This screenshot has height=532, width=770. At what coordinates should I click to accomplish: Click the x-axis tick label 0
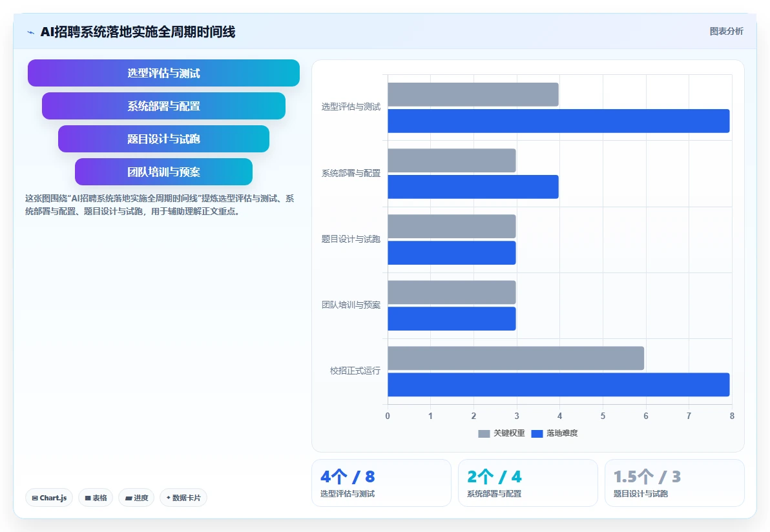click(388, 416)
